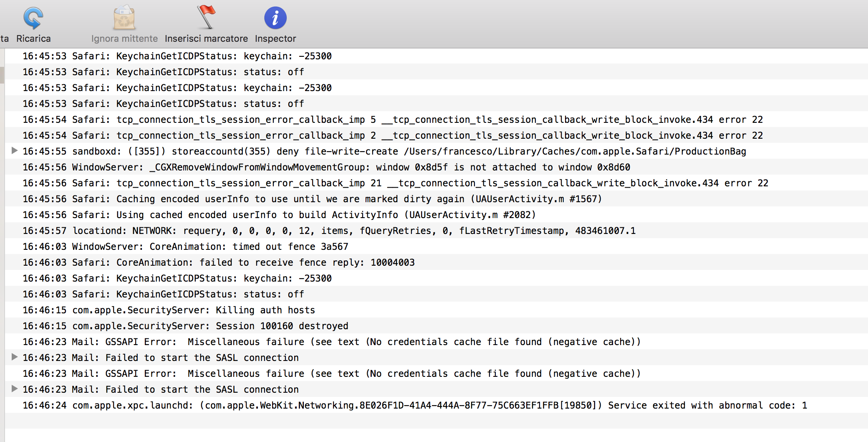The width and height of the screenshot is (868, 442).
Task: Select the 'Using cached encoded userInfo' row
Action: [437, 215]
